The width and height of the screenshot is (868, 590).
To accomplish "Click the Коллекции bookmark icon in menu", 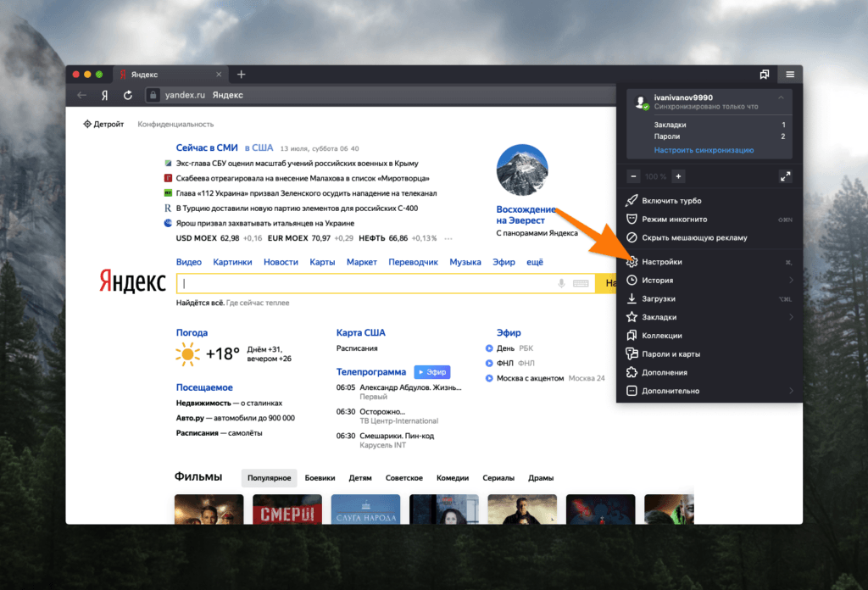I will coord(632,336).
